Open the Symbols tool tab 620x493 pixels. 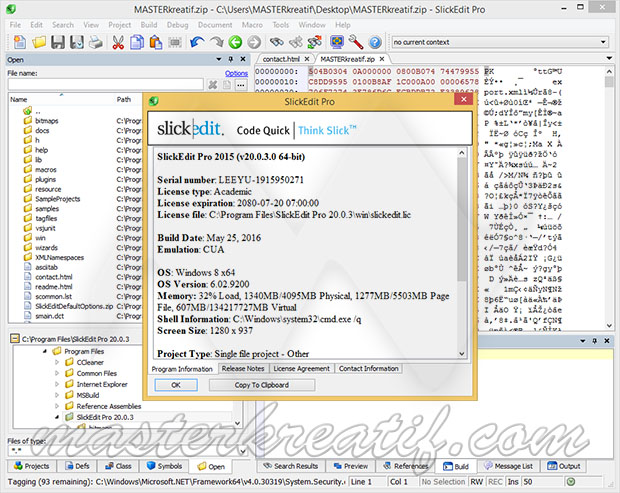click(164, 466)
